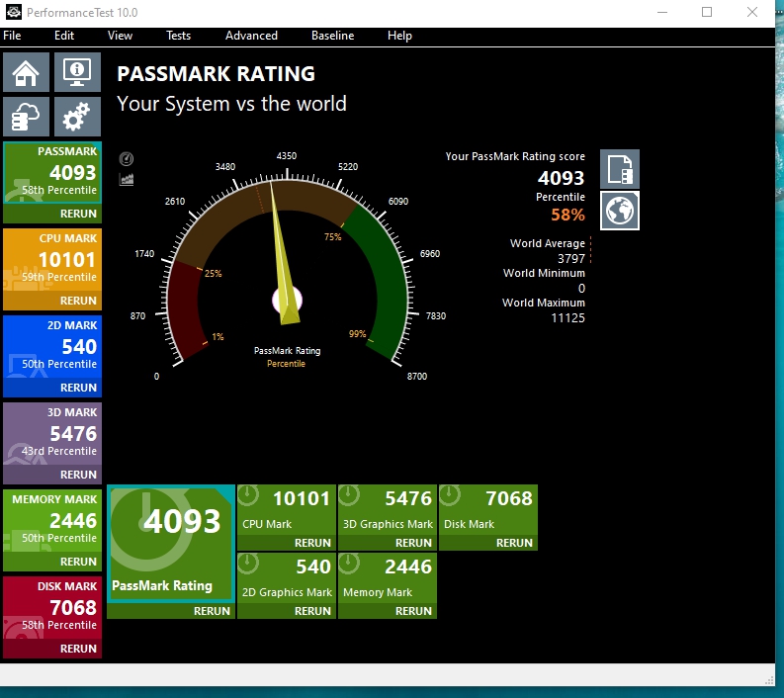Click the power icon on Disk Mark tile

click(x=450, y=495)
